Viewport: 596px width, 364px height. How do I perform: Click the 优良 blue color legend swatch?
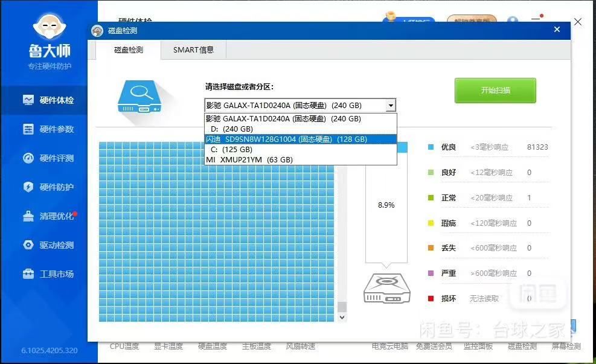431,147
